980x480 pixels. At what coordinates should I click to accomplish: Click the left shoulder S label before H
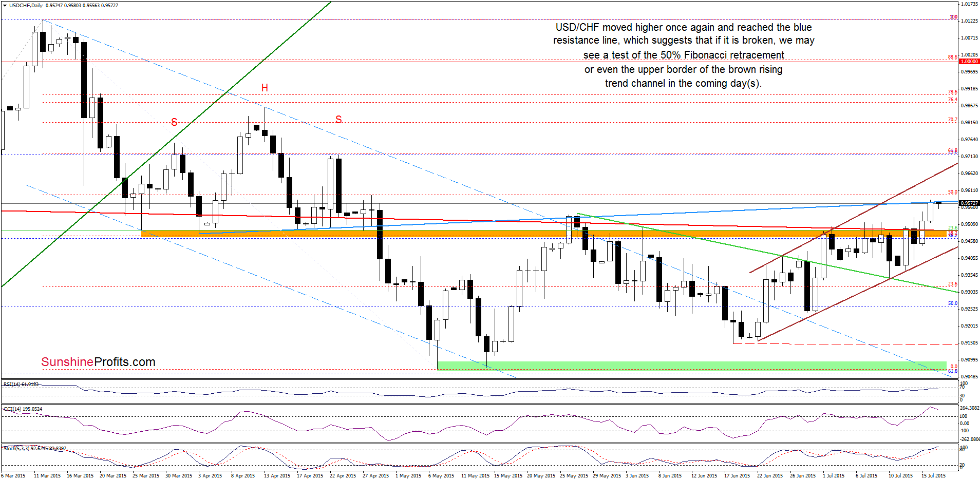pyautogui.click(x=174, y=122)
